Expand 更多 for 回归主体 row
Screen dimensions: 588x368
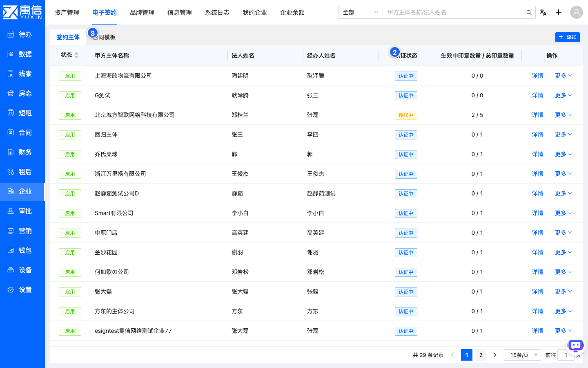pos(563,135)
